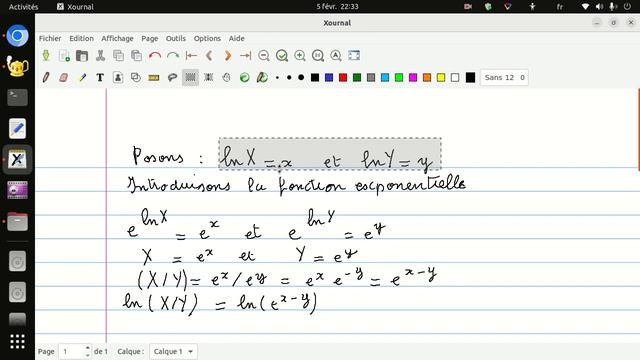Pick the gray color swatch
The height and width of the screenshot is (360, 640).
pos(371,78)
